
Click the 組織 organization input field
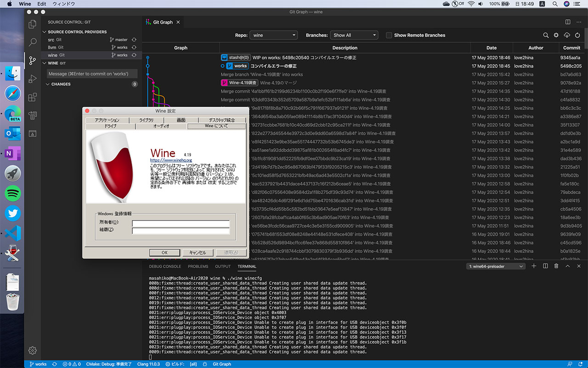click(181, 230)
